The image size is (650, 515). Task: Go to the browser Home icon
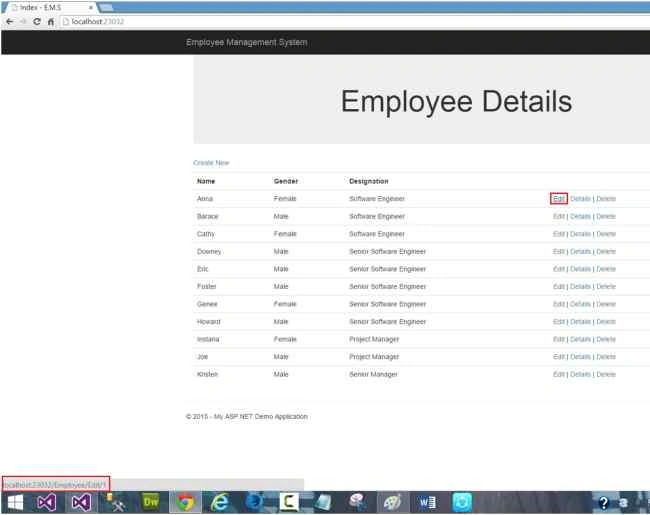pyautogui.click(x=51, y=22)
